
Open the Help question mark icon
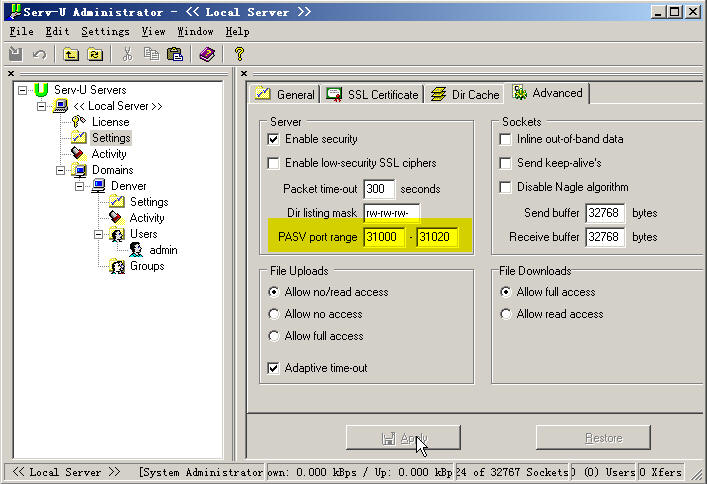[x=238, y=54]
